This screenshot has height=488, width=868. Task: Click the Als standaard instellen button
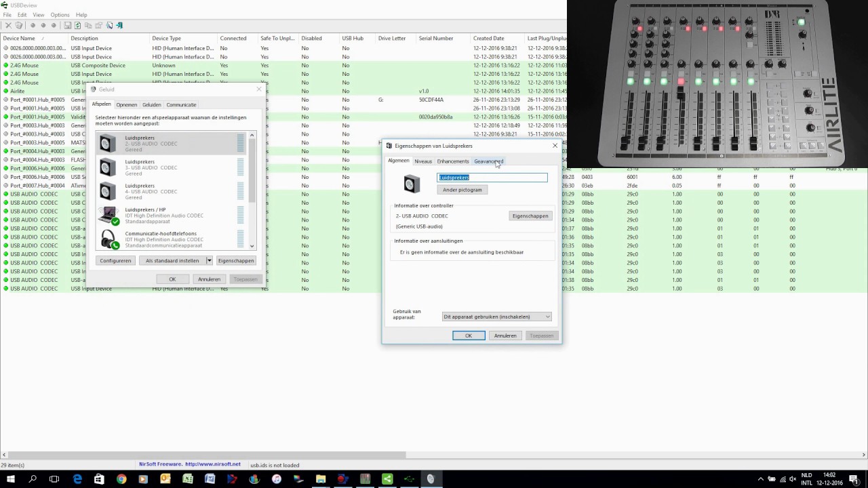pyautogui.click(x=172, y=260)
